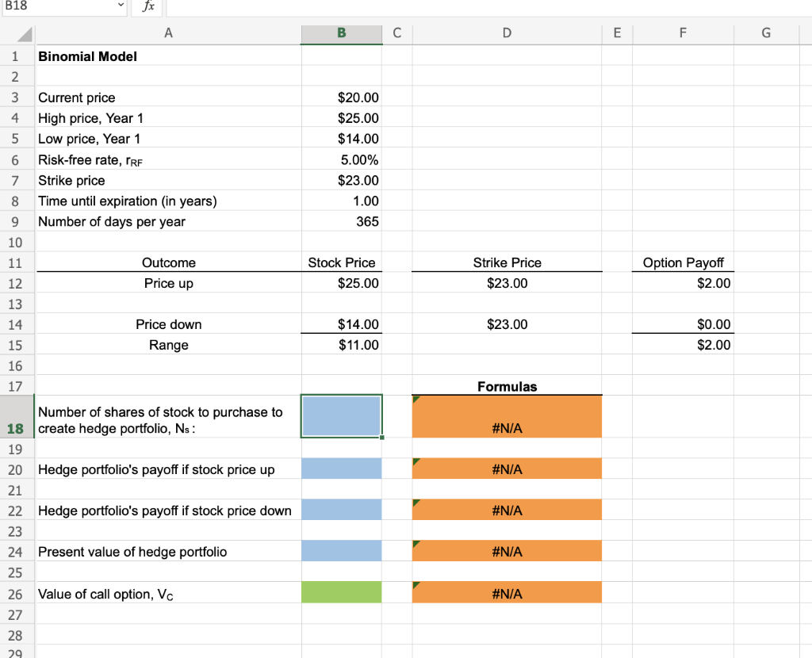Click 'Number of shares of stock to purchase' label
812x658 pixels.
160,420
